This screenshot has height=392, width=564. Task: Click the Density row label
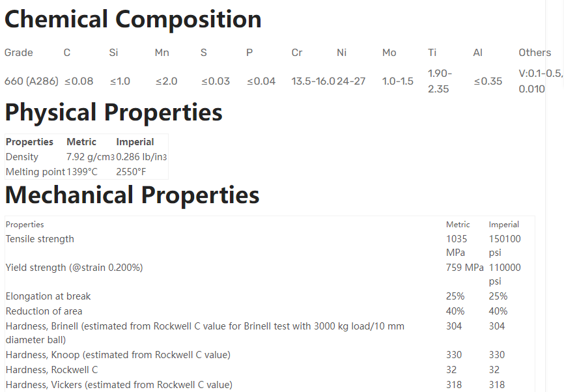point(22,157)
